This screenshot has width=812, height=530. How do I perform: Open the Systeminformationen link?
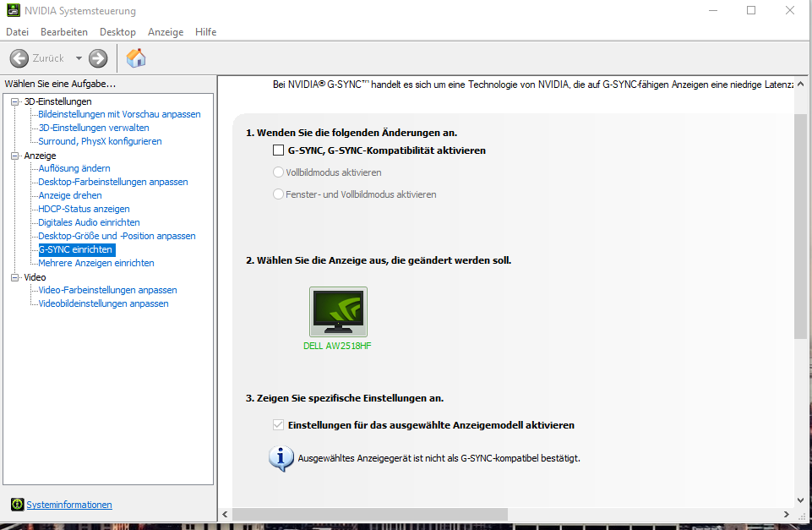pyautogui.click(x=68, y=504)
